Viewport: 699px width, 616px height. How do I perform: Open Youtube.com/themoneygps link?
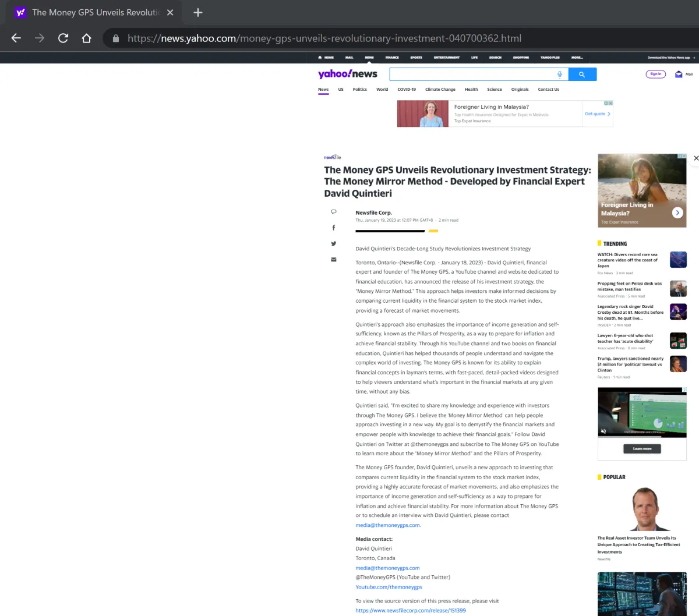tap(389, 587)
